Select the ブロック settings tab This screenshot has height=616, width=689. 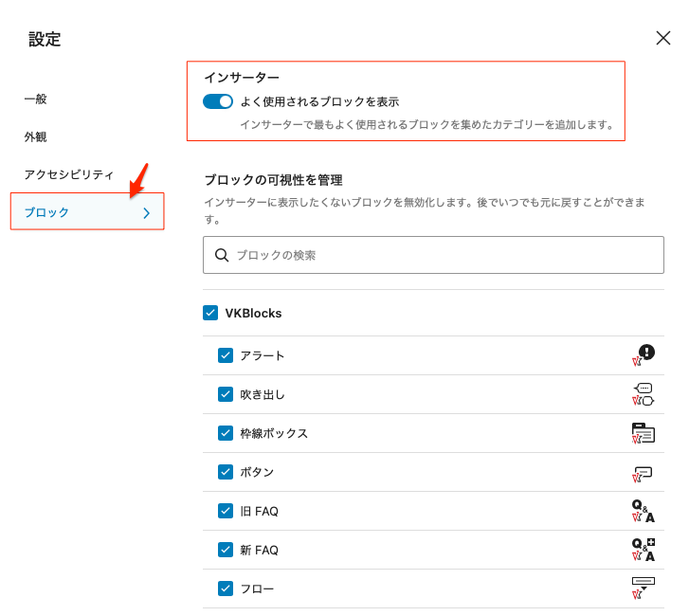point(47,212)
